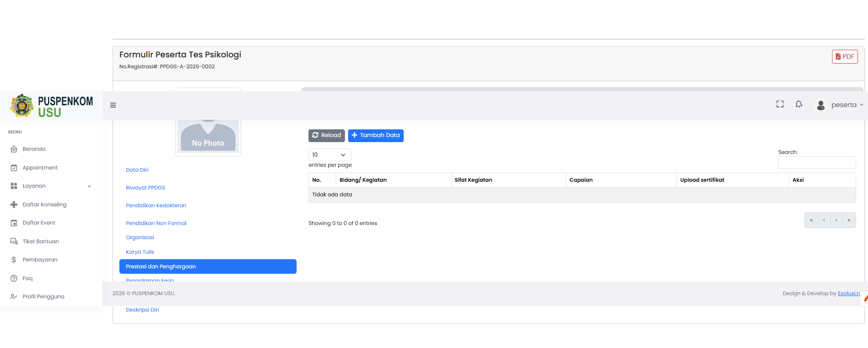Click the registration number PPDGS-A-2026-0002 text
868x348 pixels.
coord(187,67)
